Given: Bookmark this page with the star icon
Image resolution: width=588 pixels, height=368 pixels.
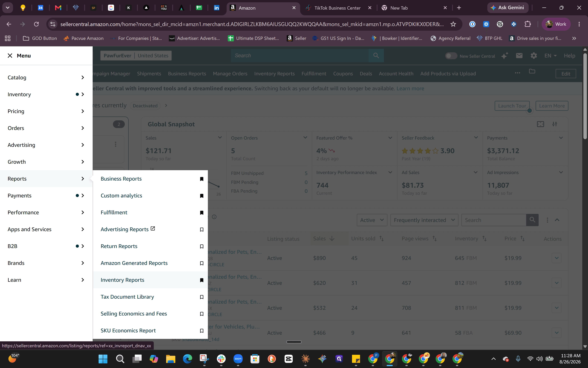Looking at the screenshot, I should [453, 24].
